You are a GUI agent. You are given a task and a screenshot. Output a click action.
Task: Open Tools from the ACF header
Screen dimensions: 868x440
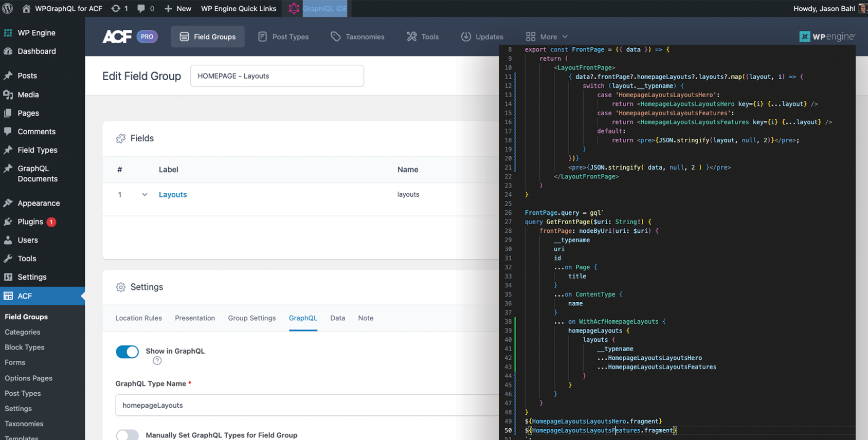click(x=423, y=36)
